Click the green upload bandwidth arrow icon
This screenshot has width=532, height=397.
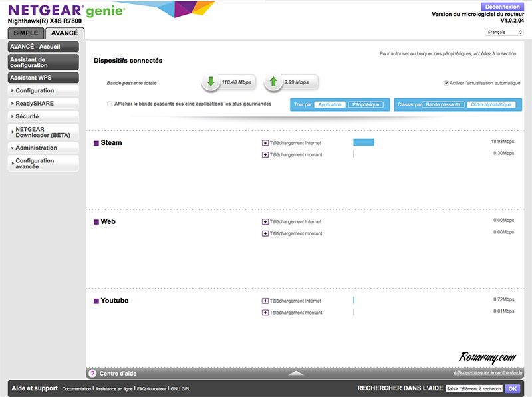[273, 82]
